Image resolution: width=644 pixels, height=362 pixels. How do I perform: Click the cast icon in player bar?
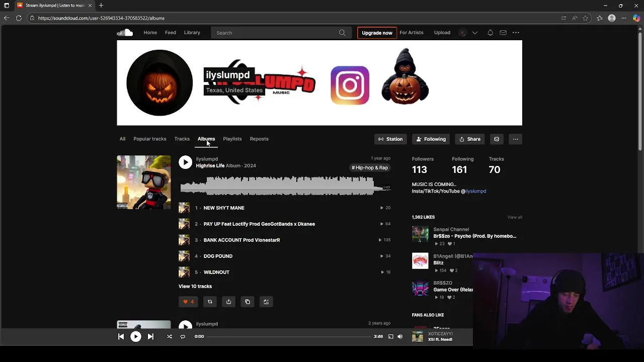(x=390, y=337)
